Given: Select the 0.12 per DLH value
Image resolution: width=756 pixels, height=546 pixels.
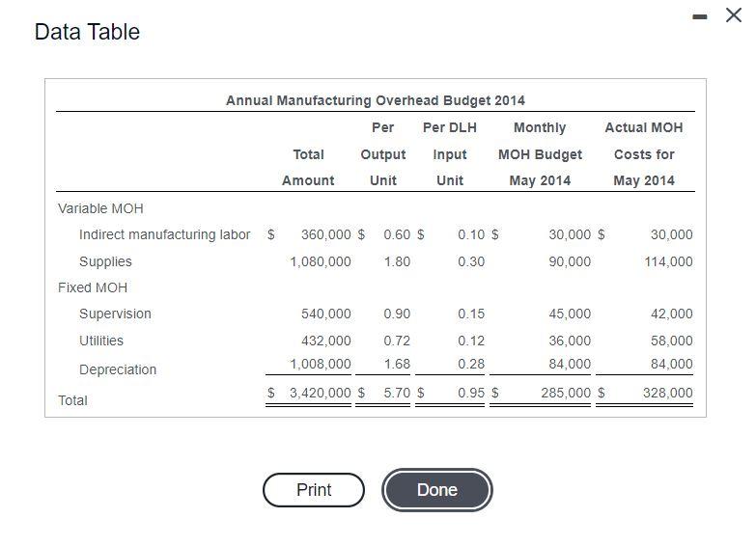Looking at the screenshot, I should pos(471,341).
